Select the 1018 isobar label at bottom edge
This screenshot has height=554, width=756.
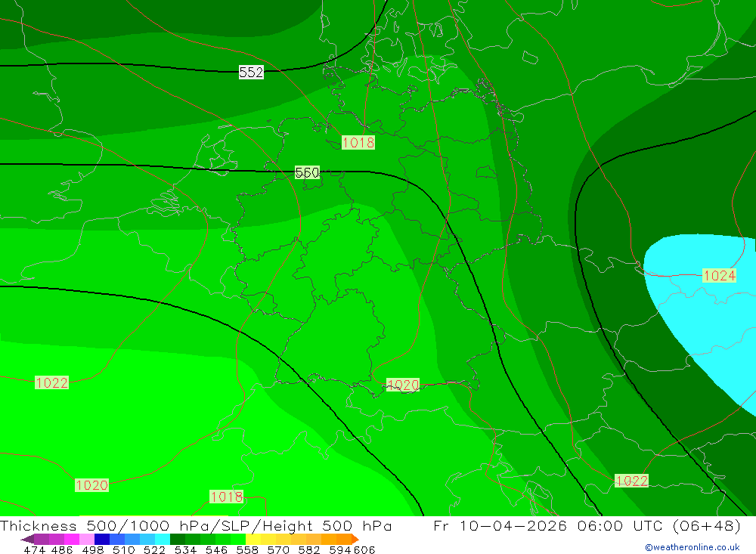tap(227, 496)
